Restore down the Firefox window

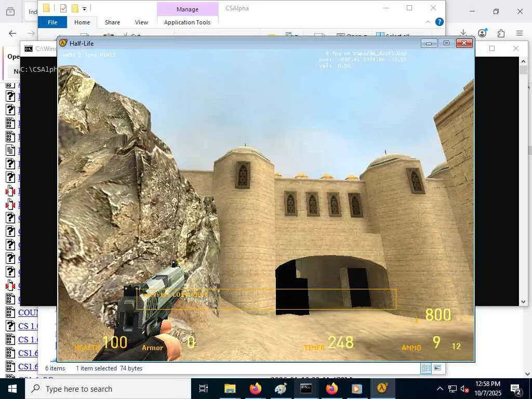coord(496,11)
